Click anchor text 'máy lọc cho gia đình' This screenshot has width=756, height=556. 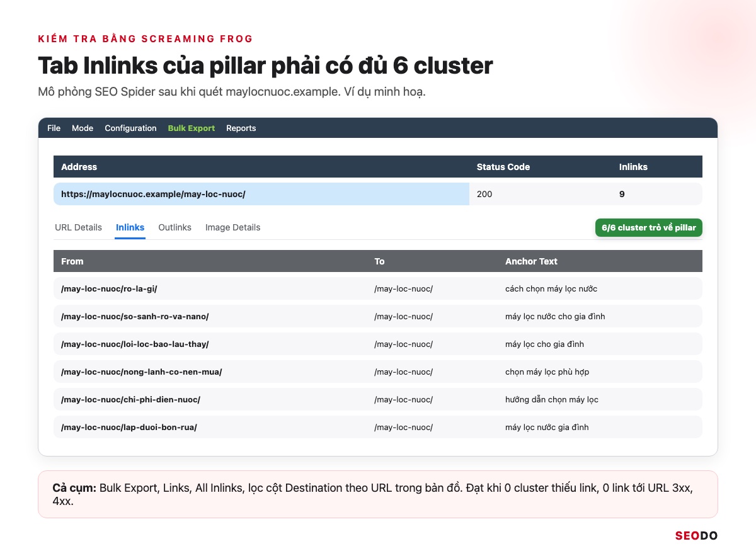coord(544,344)
